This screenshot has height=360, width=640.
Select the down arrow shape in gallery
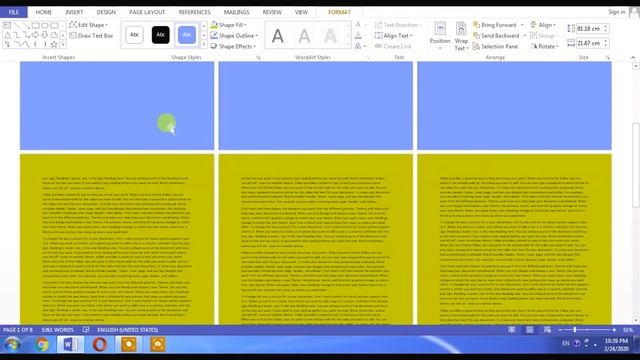[44, 35]
